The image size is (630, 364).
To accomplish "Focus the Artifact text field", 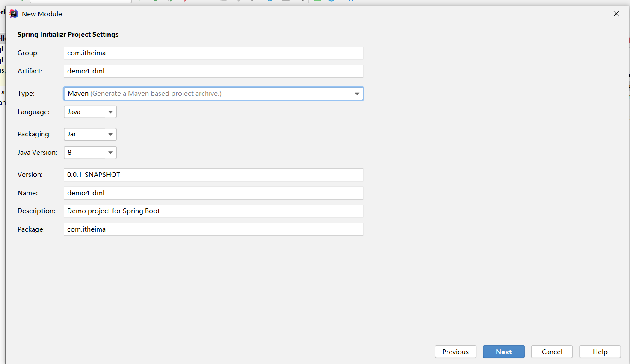I will point(213,71).
